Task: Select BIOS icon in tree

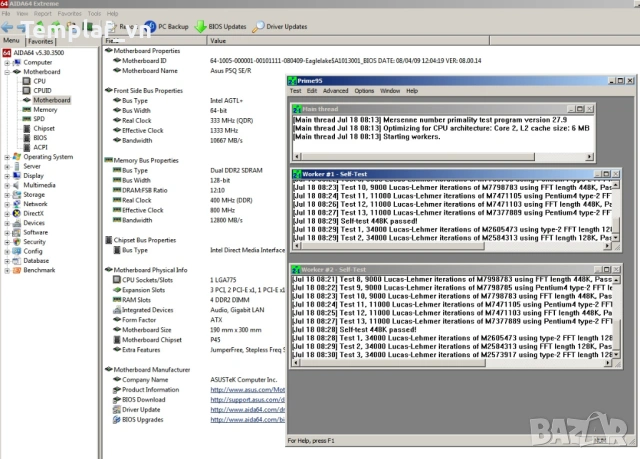Action: 27,137
